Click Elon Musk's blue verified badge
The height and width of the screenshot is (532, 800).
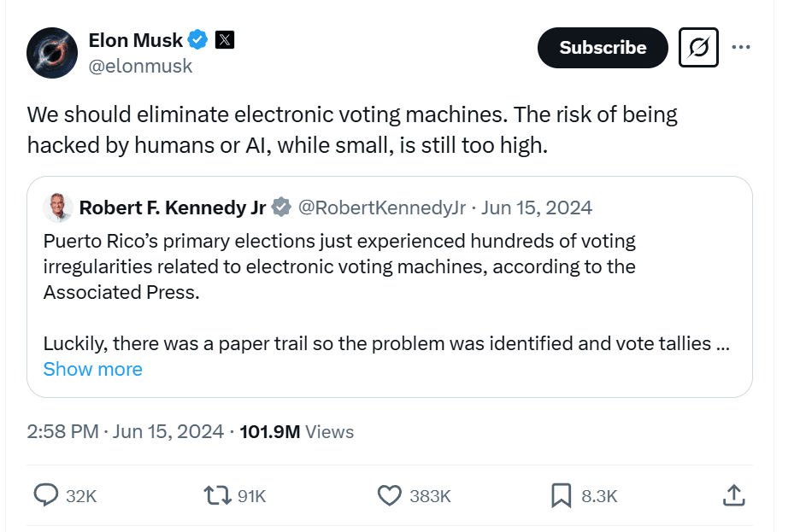click(x=198, y=39)
